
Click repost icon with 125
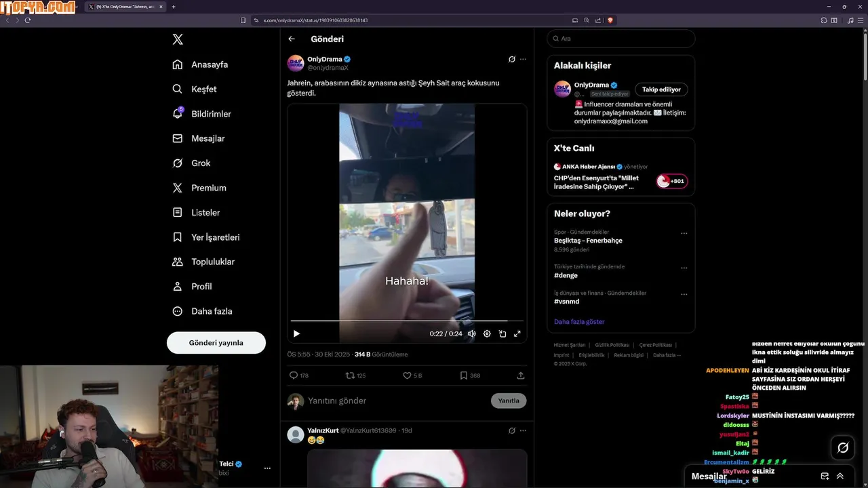(356, 375)
